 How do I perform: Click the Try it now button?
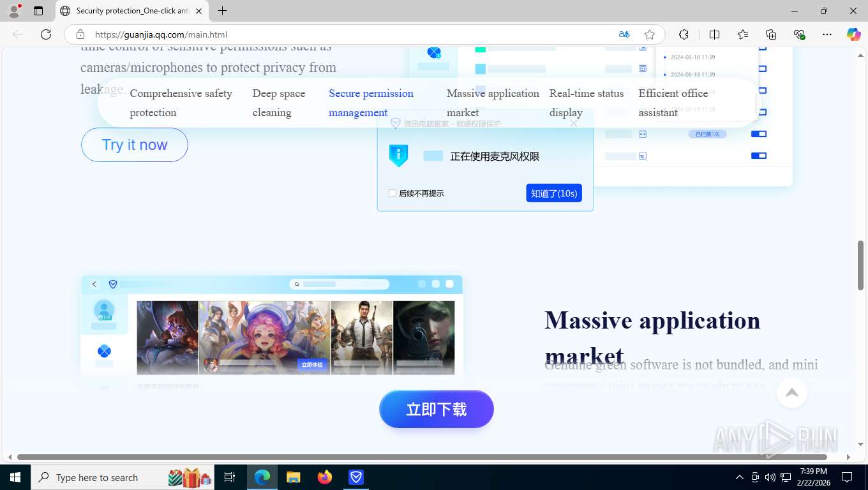135,145
